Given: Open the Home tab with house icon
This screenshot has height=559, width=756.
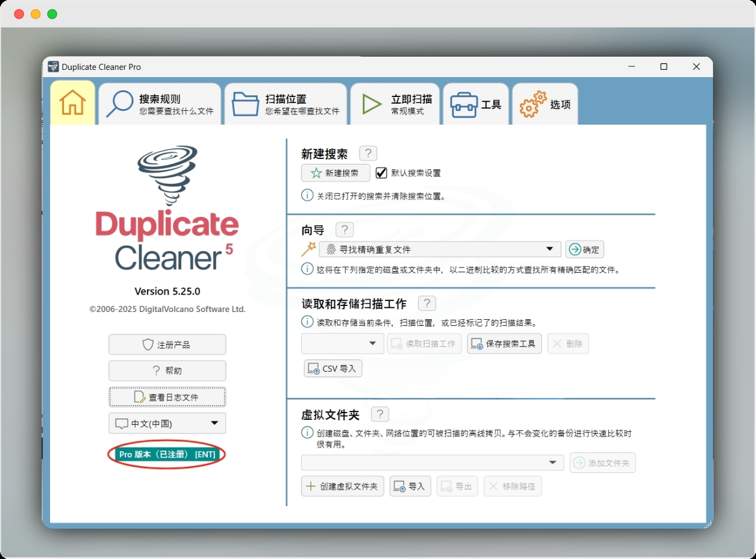Looking at the screenshot, I should (72, 103).
